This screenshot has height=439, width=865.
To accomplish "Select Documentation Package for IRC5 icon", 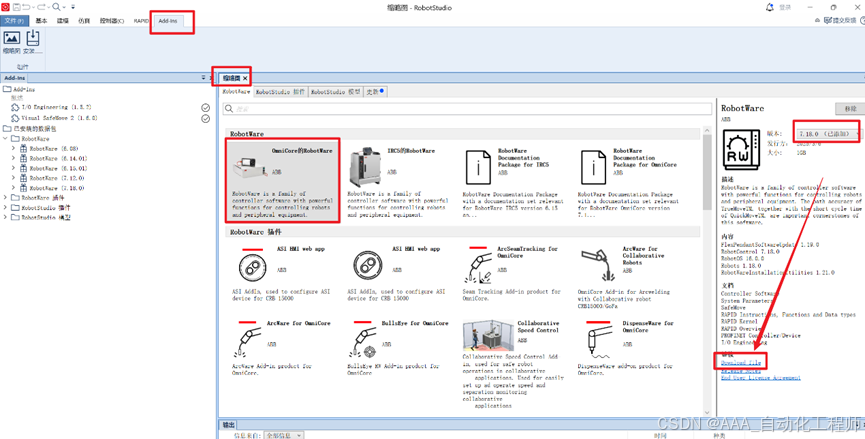I will pos(478,167).
